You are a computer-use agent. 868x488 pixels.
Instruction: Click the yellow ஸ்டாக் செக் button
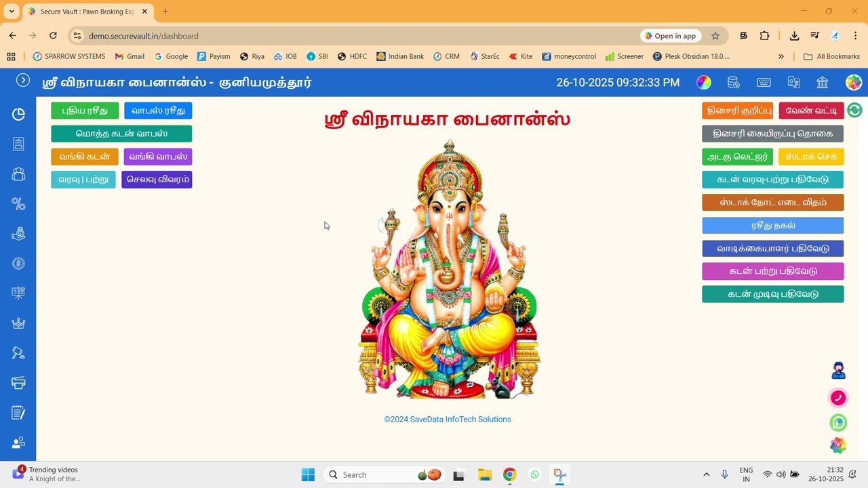[x=812, y=157]
